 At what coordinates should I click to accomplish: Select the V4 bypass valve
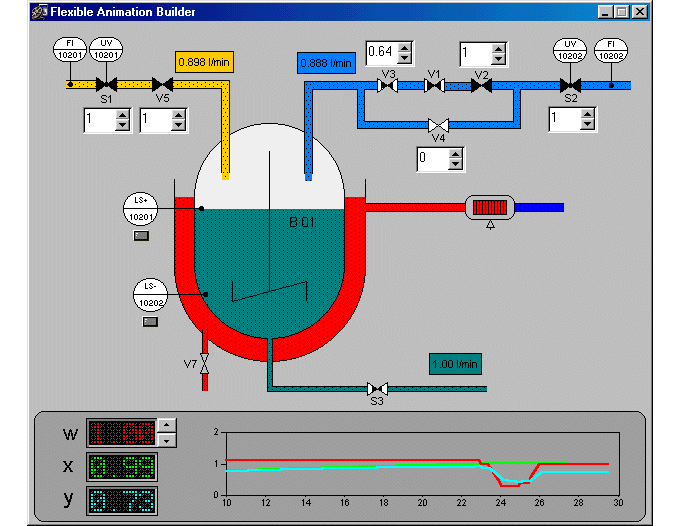coord(438,125)
